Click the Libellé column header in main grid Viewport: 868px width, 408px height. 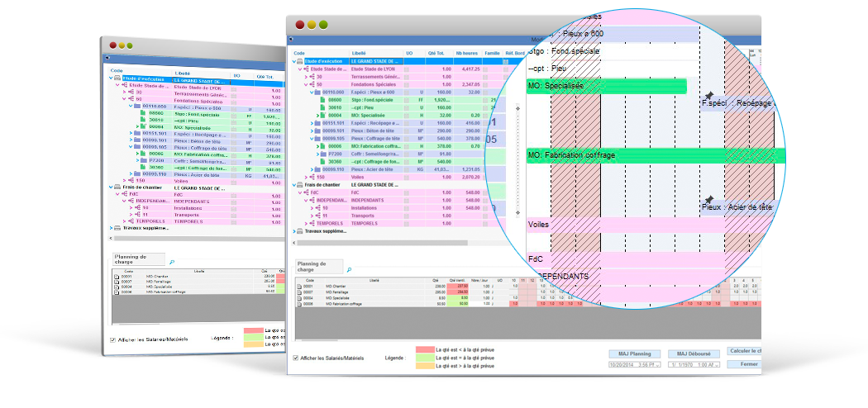coord(360,53)
